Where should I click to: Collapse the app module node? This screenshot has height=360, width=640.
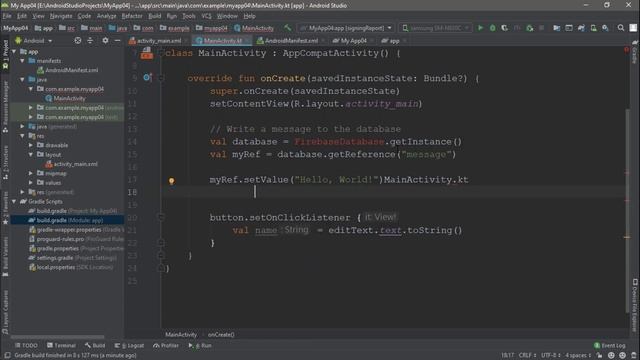click(14, 51)
